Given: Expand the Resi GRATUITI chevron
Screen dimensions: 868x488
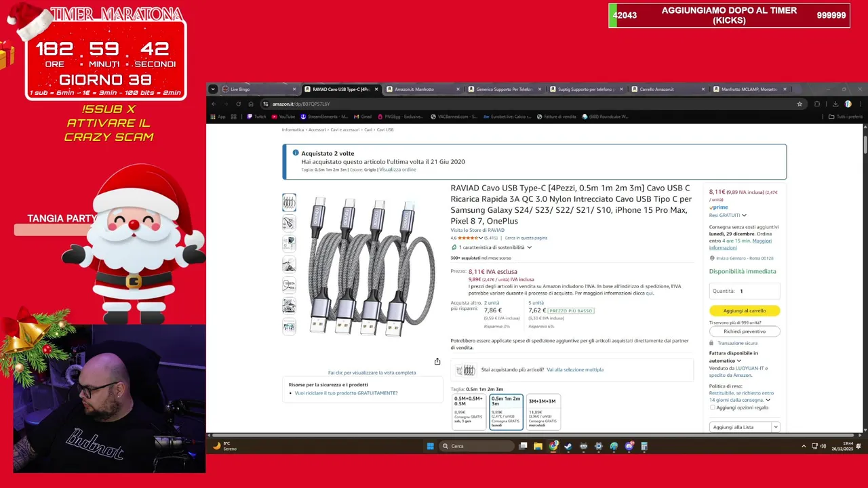Looking at the screenshot, I should [x=744, y=215].
